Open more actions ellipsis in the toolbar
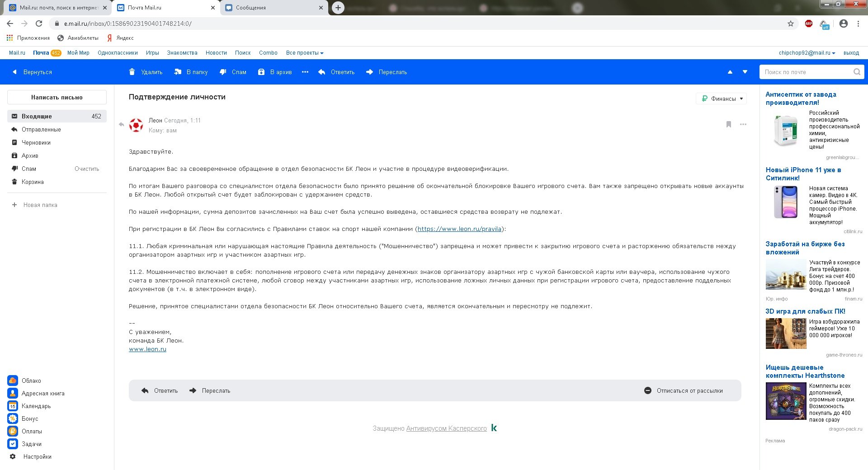Screen dimensions: 868x470 (x=305, y=72)
